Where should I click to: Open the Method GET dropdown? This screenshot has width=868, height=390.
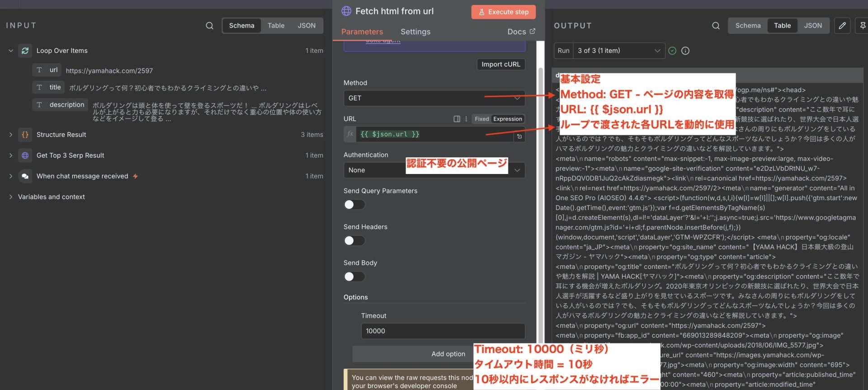click(434, 98)
